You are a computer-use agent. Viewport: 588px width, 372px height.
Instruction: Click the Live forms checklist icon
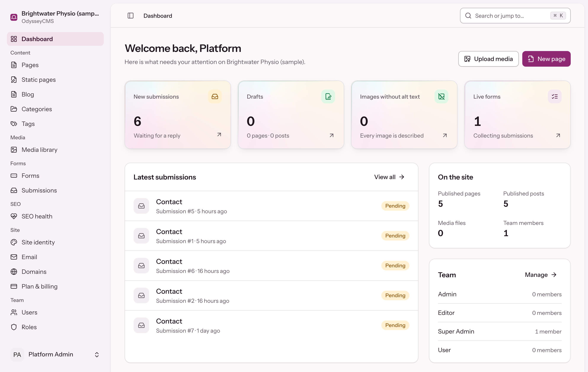tap(554, 96)
